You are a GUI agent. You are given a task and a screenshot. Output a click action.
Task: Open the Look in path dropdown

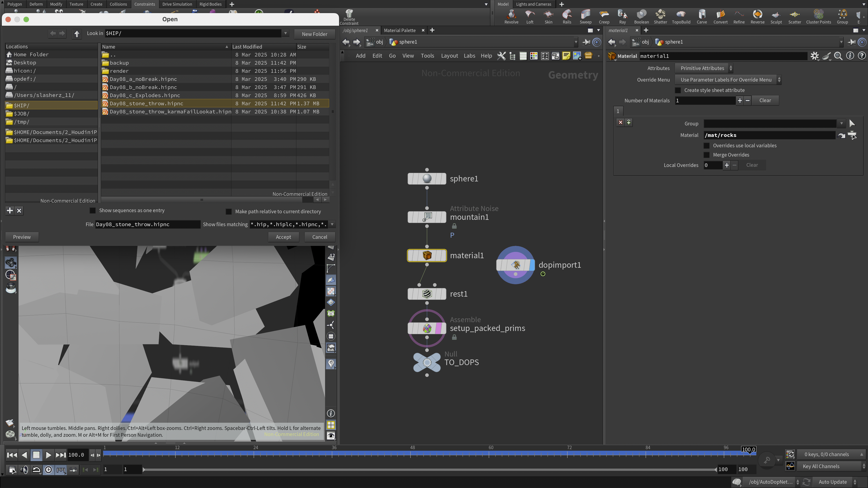tap(285, 33)
